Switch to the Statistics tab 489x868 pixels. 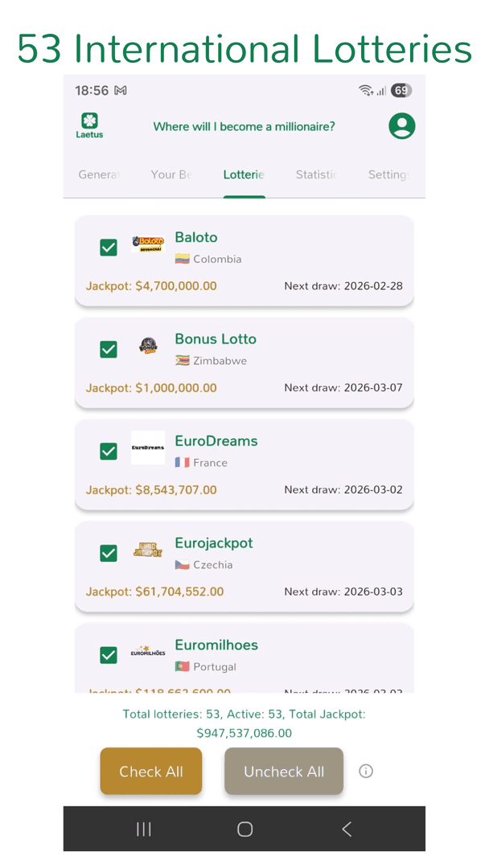click(315, 174)
